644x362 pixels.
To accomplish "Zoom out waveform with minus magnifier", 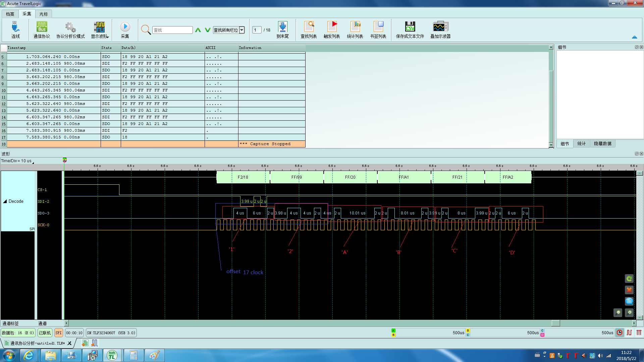I will 618,312.
